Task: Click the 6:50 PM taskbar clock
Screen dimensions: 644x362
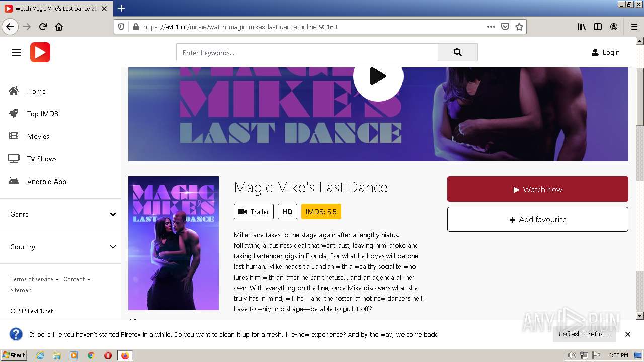Action: click(x=618, y=355)
